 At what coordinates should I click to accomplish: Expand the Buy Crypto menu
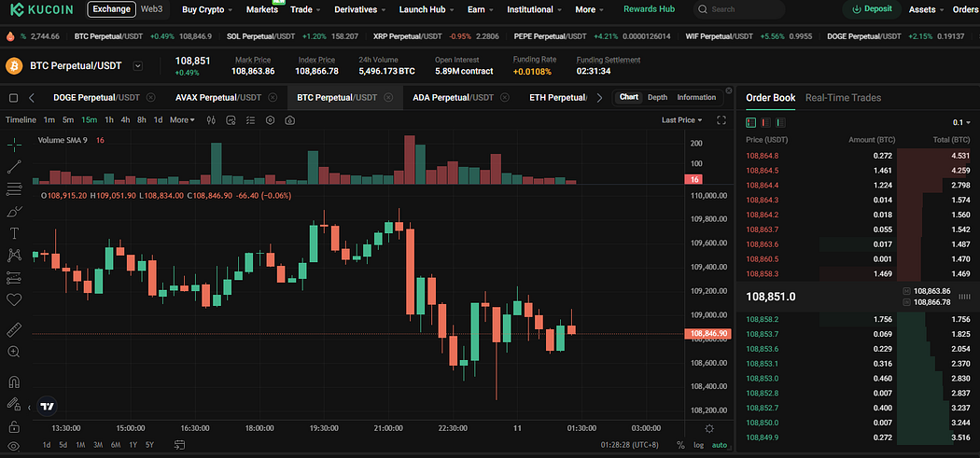pos(207,9)
